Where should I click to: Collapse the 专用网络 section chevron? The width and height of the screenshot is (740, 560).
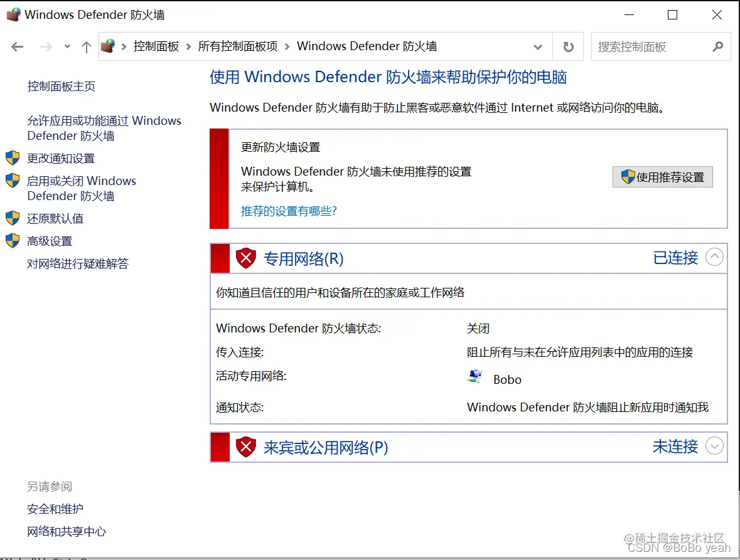pyautogui.click(x=714, y=257)
